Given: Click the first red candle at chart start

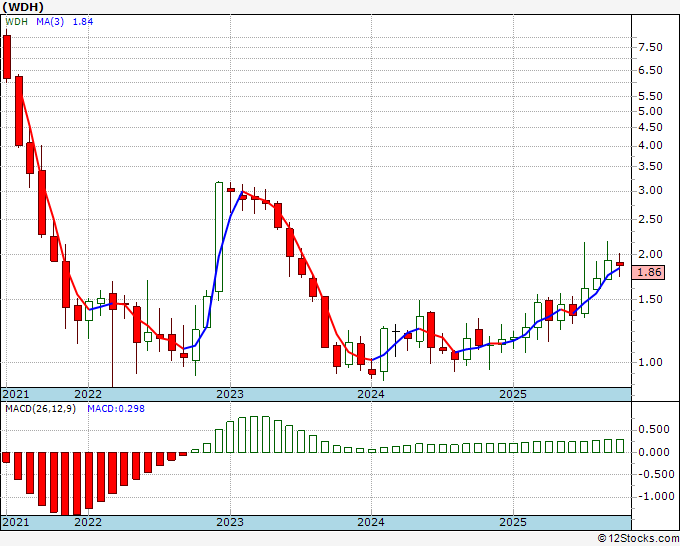Looking at the screenshot, I should [x=7, y=57].
